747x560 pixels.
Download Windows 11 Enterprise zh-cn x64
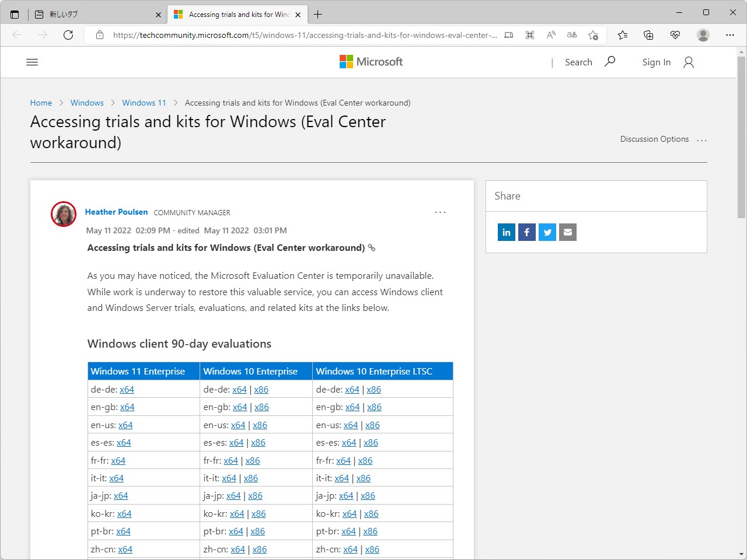point(125,549)
